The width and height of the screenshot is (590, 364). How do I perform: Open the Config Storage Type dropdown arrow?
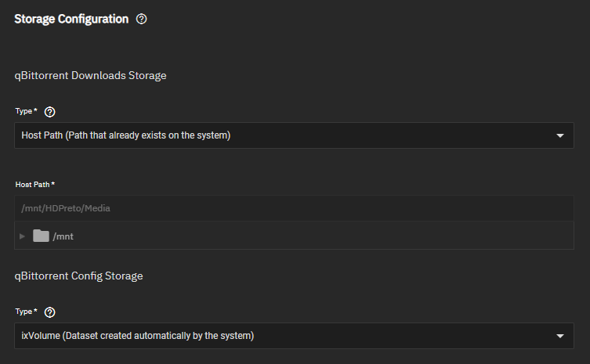pos(560,336)
